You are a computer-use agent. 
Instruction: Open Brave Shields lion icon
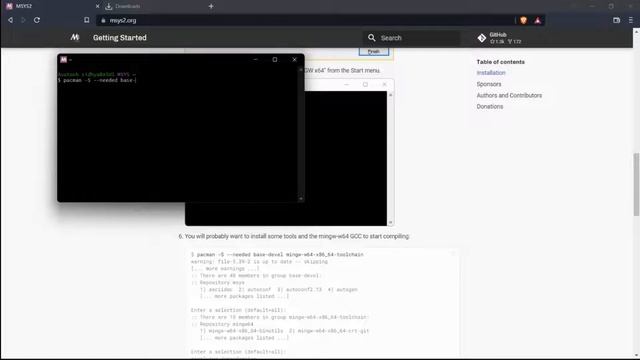point(523,20)
